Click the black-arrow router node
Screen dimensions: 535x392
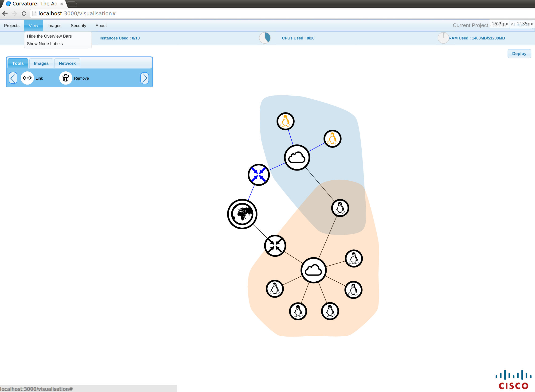click(275, 246)
